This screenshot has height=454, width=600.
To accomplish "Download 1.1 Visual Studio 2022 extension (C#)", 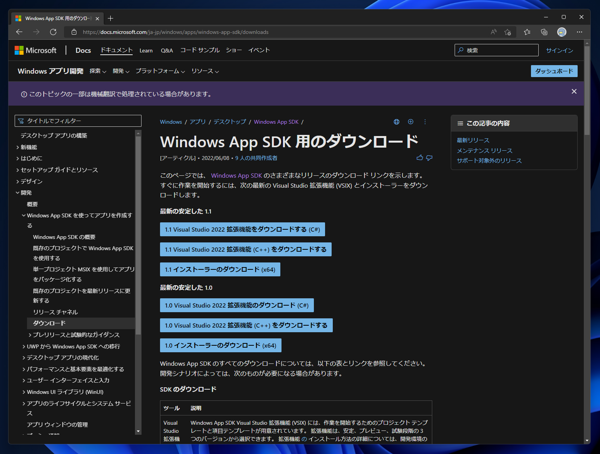I will pos(242,229).
